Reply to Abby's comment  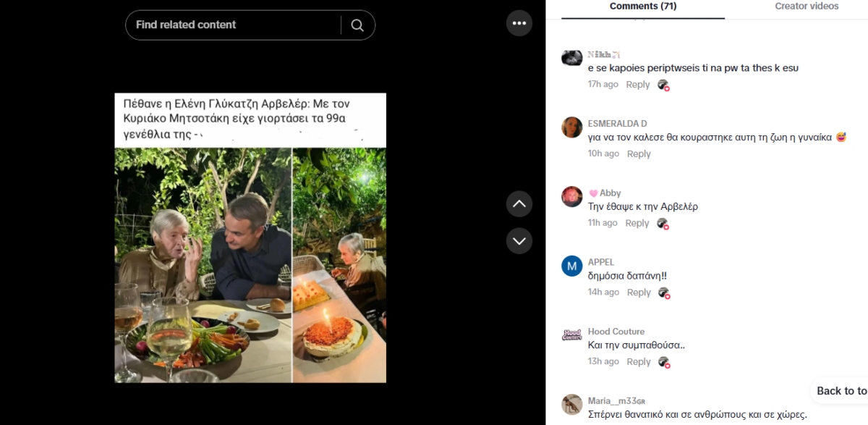(637, 224)
